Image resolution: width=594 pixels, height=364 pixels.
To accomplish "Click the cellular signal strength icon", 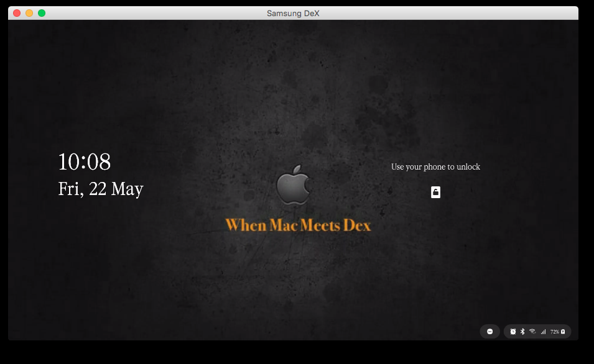I will (x=543, y=332).
